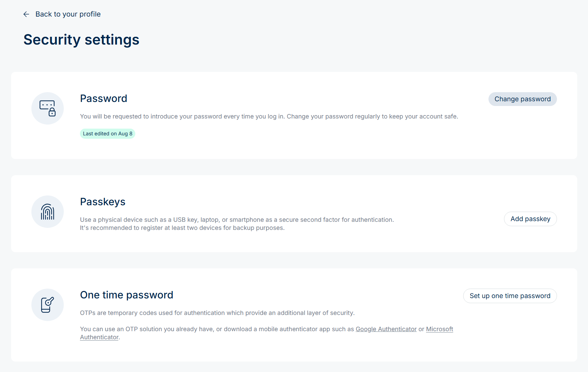This screenshot has height=372, width=588.
Task: Click Set up one time password
Action: coord(510,296)
